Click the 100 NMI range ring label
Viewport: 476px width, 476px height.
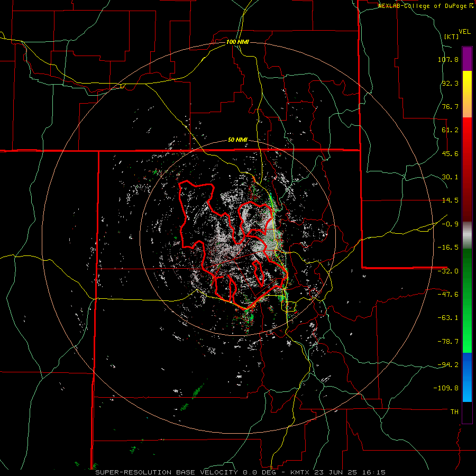(x=237, y=42)
